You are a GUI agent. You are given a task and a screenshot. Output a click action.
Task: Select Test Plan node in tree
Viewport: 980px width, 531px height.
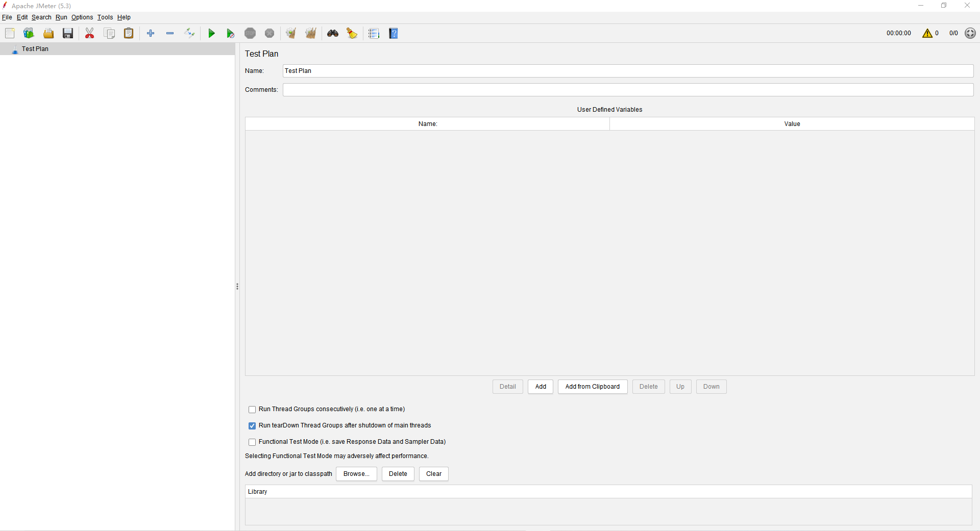tap(35, 49)
